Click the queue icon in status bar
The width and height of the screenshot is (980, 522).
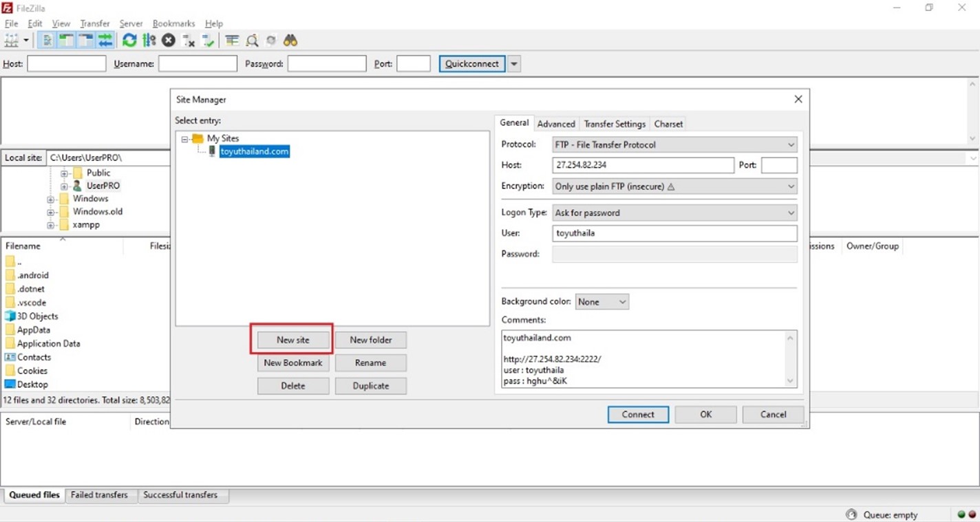click(x=851, y=514)
